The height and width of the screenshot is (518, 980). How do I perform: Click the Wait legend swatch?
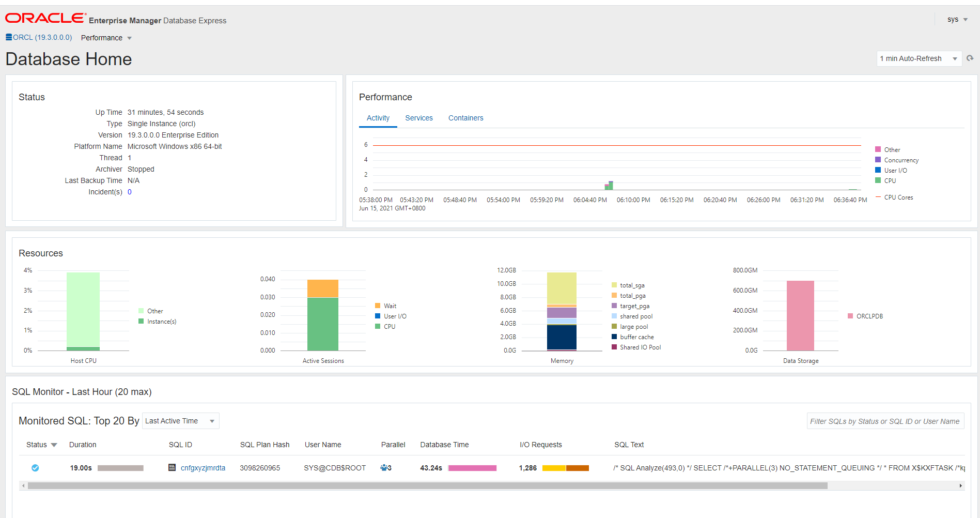[378, 306]
